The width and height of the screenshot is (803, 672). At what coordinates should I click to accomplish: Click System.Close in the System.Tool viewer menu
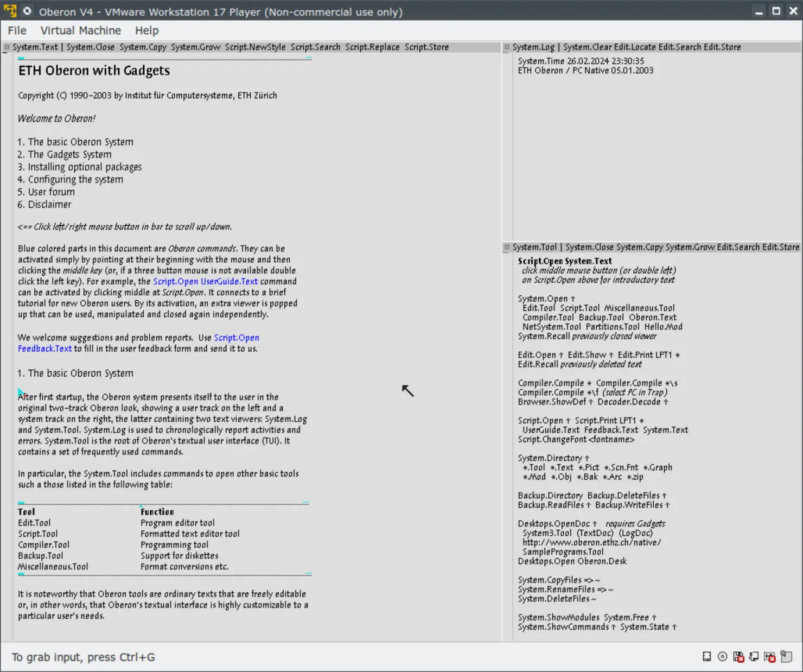click(590, 247)
